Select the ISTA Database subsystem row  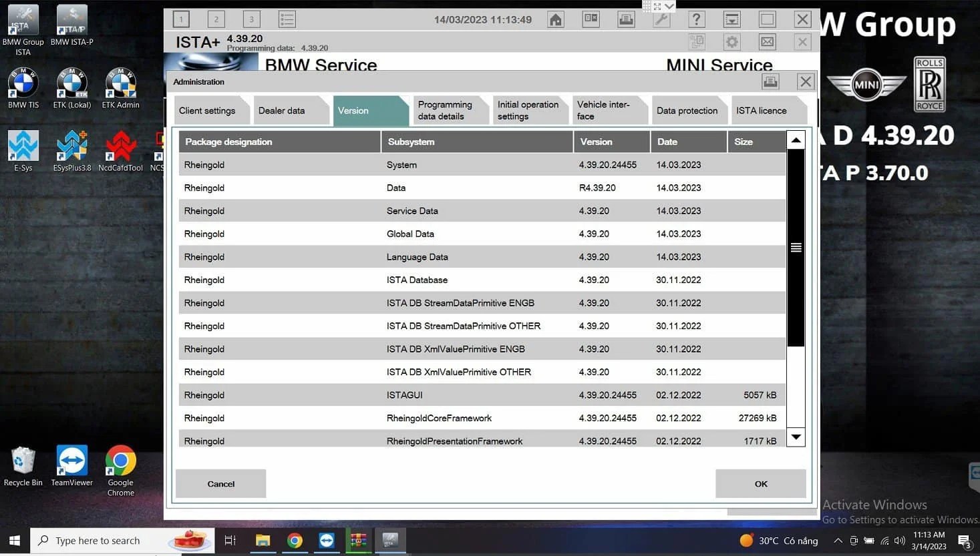(482, 280)
